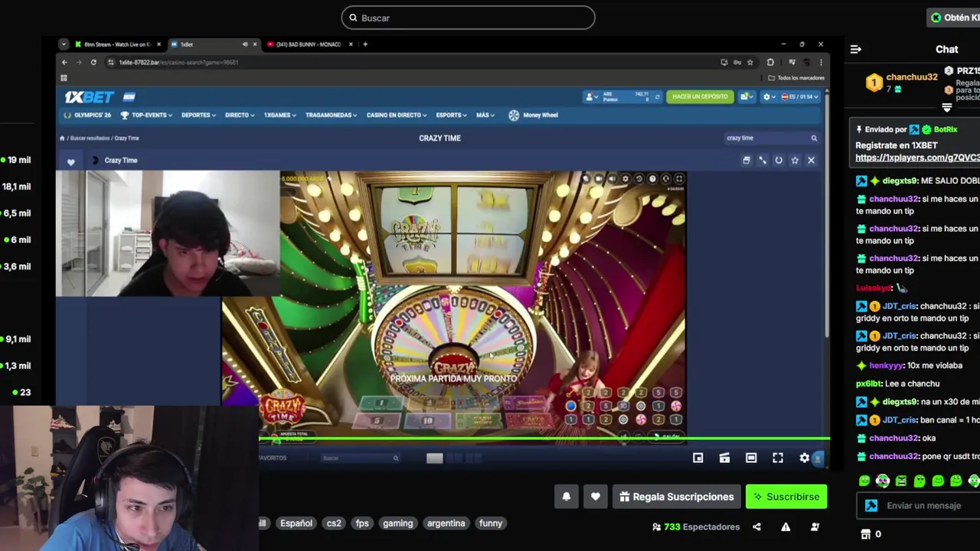The width and height of the screenshot is (980, 551).
Task: Expand the MÁS menu
Action: [485, 115]
